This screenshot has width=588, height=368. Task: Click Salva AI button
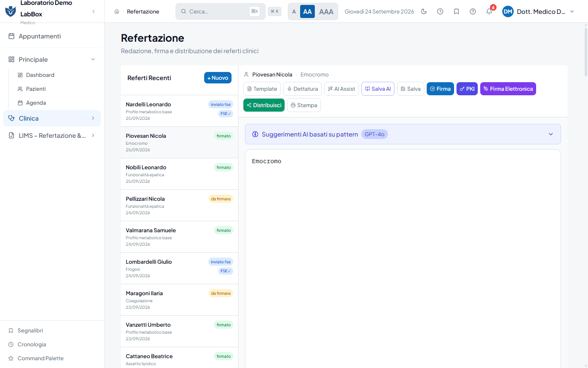(378, 89)
